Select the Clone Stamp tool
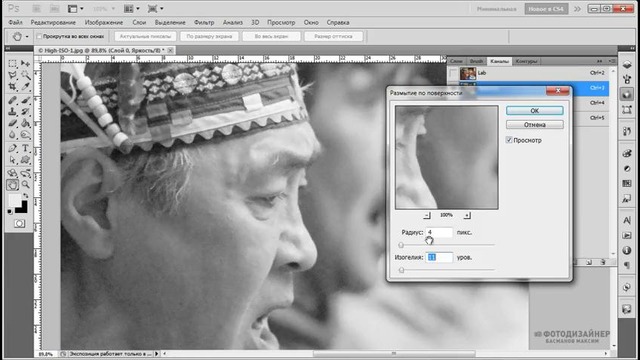 tap(13, 111)
